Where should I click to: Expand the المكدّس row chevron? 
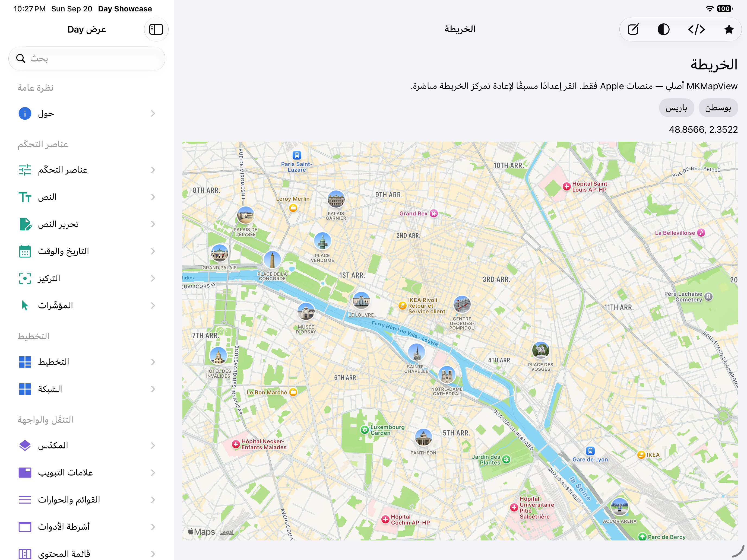pos(153,446)
